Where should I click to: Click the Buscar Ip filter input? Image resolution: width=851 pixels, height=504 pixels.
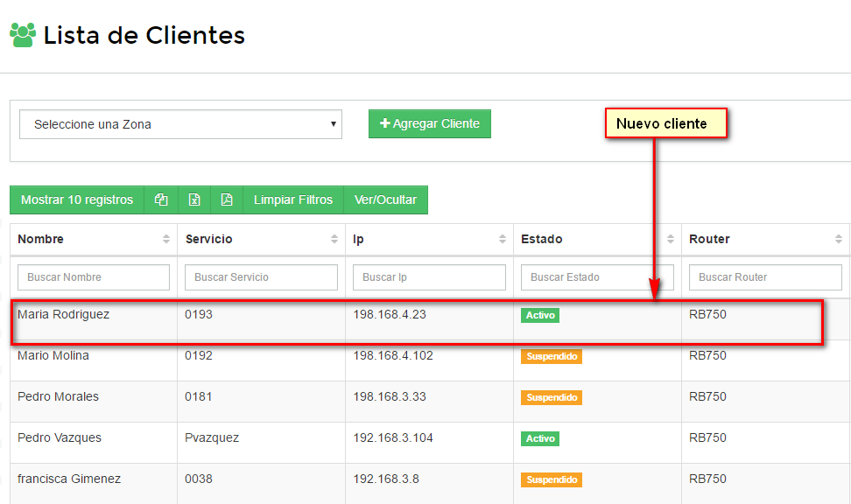tap(429, 277)
